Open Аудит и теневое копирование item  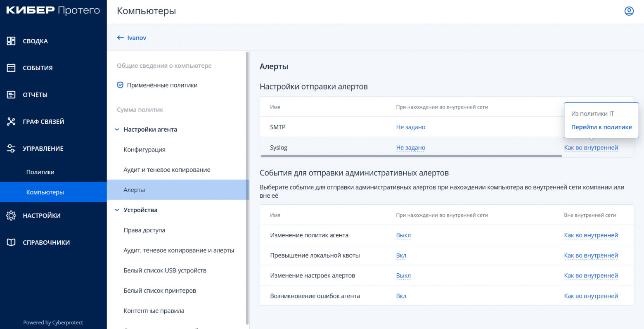[167, 170]
